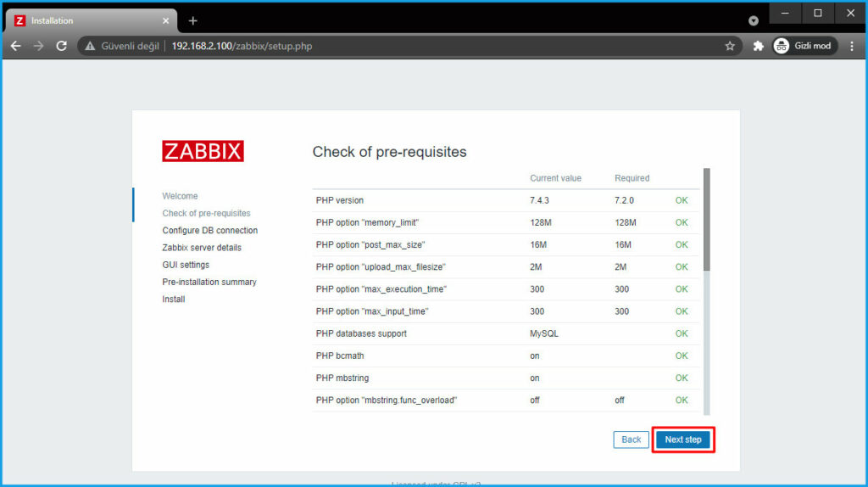The height and width of the screenshot is (487, 868).
Task: Click the MySQL current value cell
Action: (x=543, y=333)
